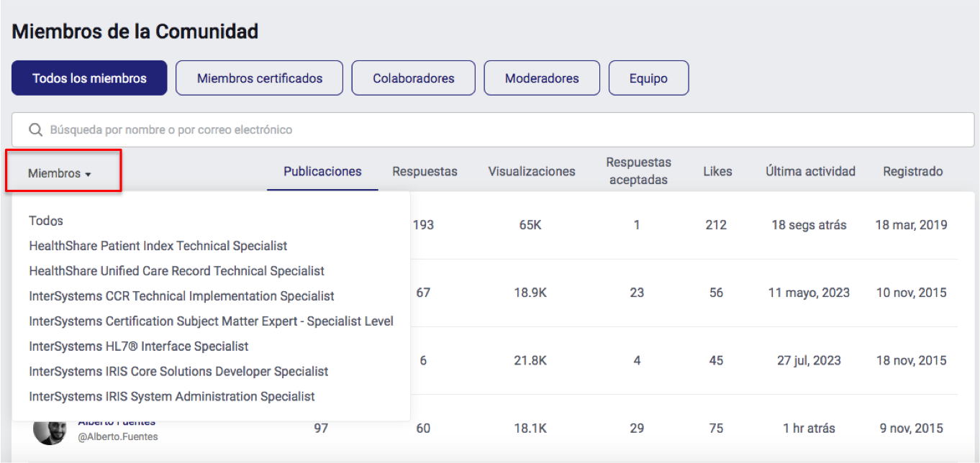The image size is (980, 463).
Task: Sort by Publicaciones column
Action: [x=322, y=172]
